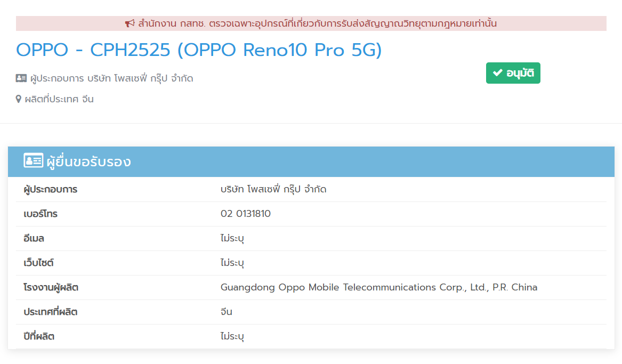Select the เบอร์โทร row label
The width and height of the screenshot is (622, 364).
41,214
